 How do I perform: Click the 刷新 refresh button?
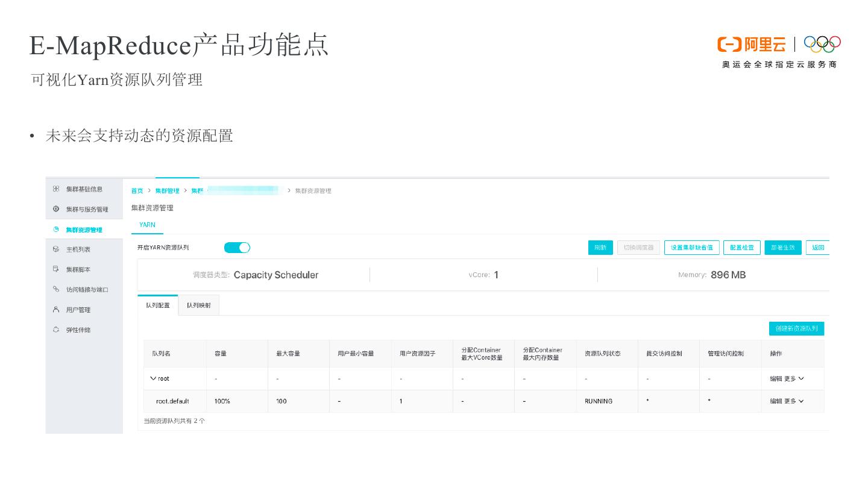600,248
